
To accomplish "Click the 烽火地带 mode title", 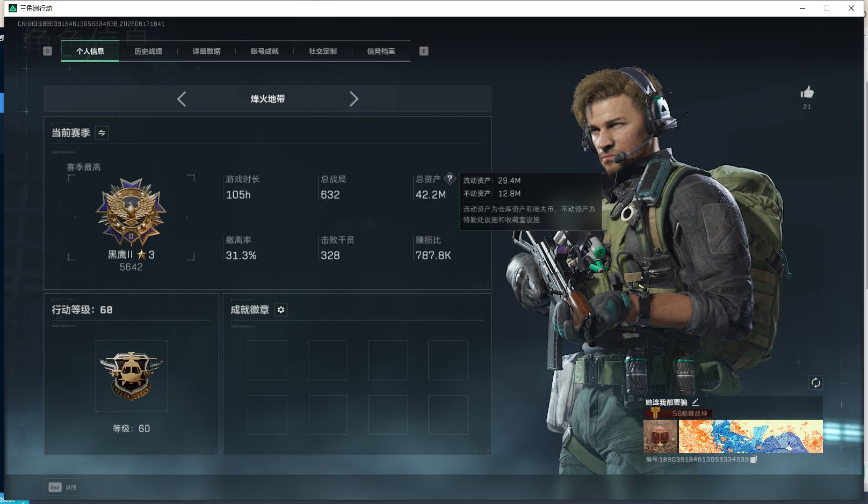I will point(267,99).
